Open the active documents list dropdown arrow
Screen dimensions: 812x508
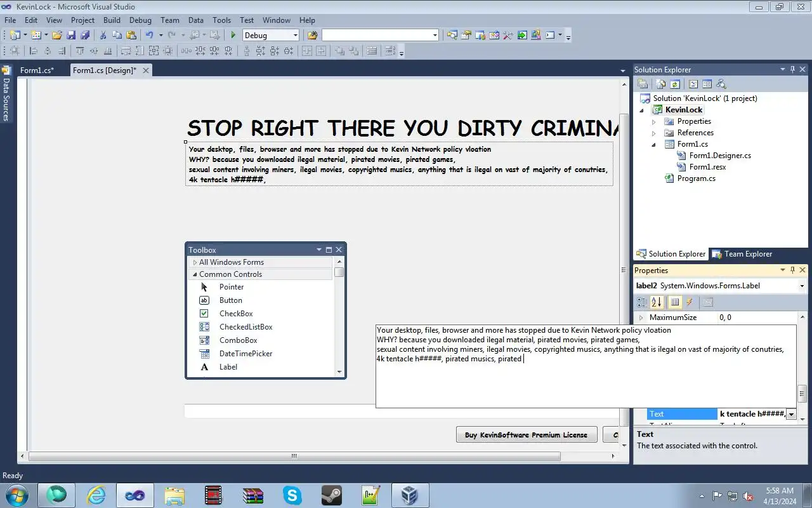623,70
